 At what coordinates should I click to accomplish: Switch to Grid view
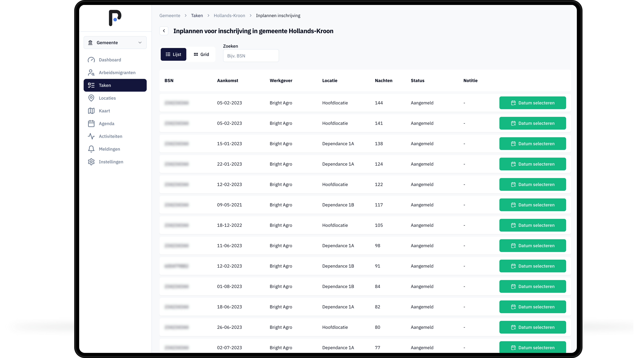coord(201,54)
